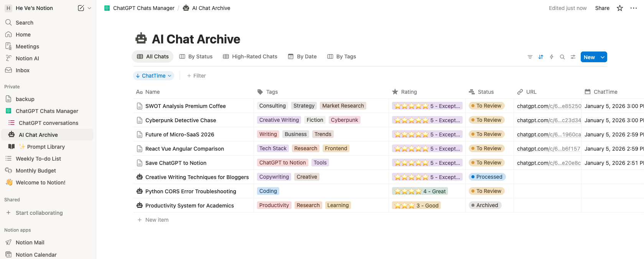Switch to the By Status tab

click(196, 56)
